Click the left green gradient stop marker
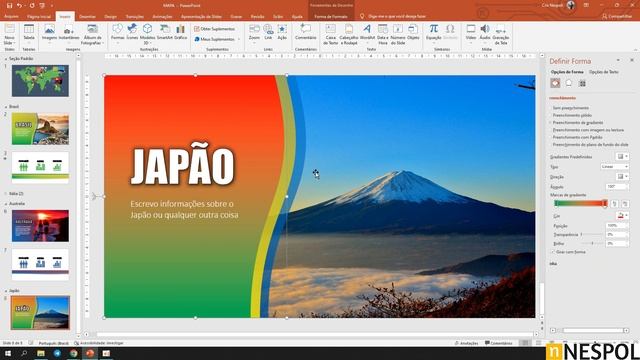This screenshot has height=360, width=640. (x=556, y=203)
